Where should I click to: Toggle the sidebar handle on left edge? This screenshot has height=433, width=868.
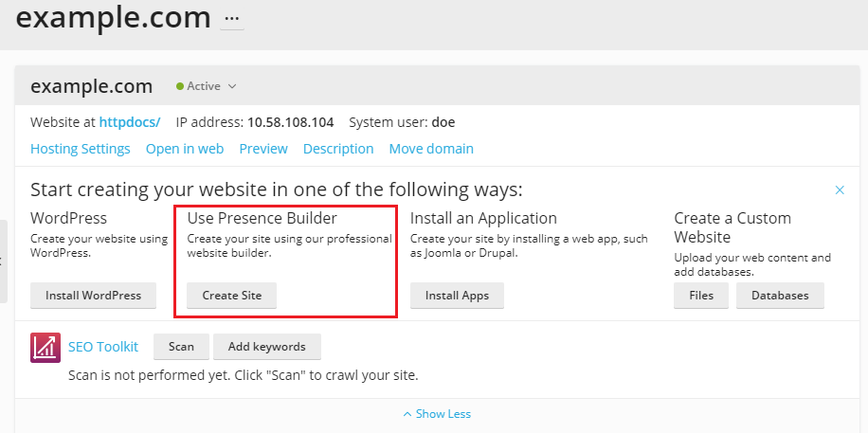click(3, 262)
